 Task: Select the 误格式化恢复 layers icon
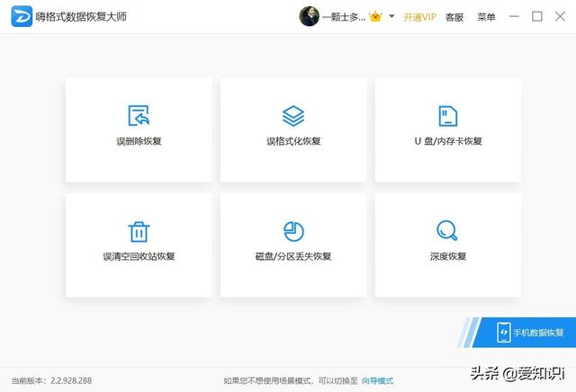pyautogui.click(x=293, y=116)
